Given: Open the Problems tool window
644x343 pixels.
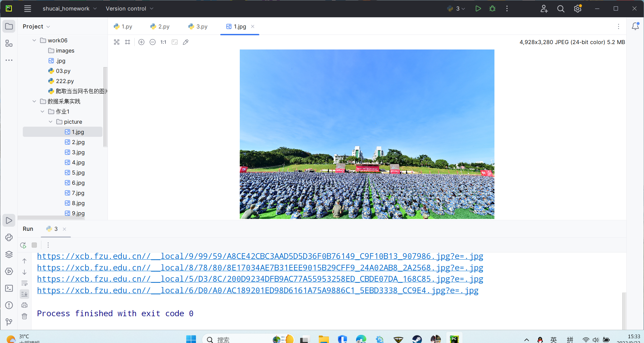Looking at the screenshot, I should click(9, 305).
